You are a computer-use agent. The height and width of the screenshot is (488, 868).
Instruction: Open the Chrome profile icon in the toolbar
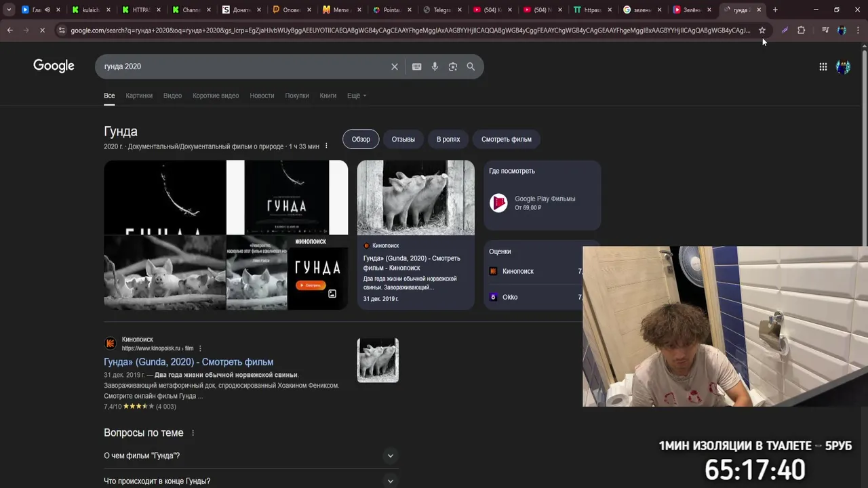tap(842, 30)
